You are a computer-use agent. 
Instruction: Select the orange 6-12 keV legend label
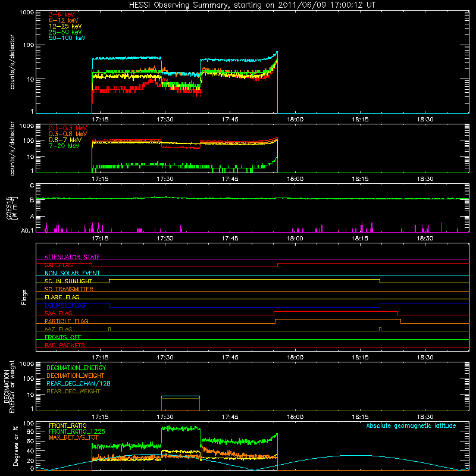(64, 20)
